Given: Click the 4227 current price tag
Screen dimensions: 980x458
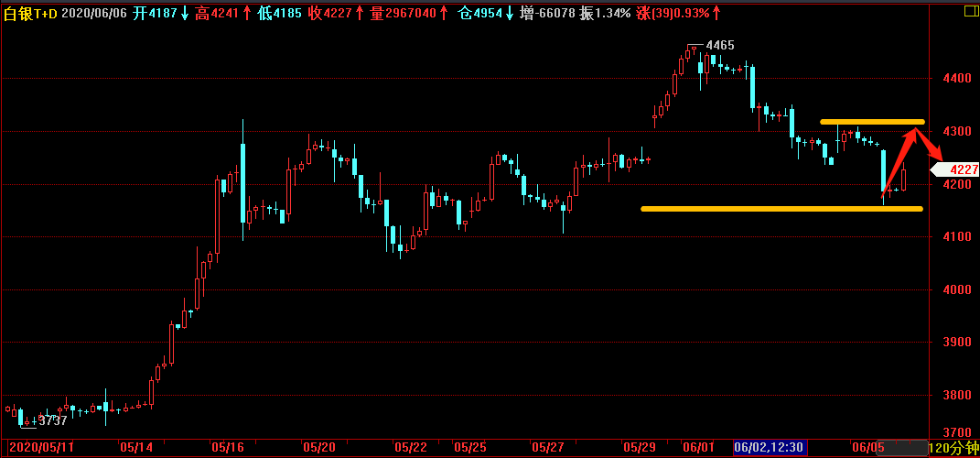Looking at the screenshot, I should [x=955, y=169].
